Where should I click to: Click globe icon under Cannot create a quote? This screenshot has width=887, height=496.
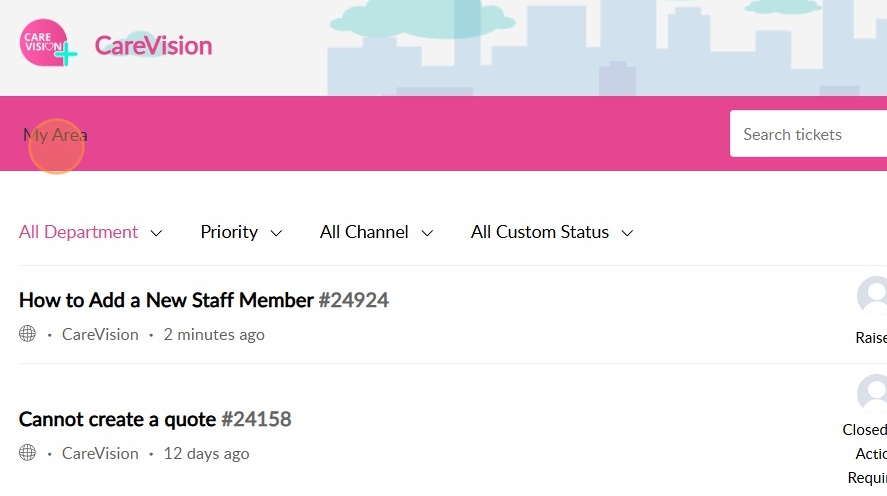(x=28, y=453)
